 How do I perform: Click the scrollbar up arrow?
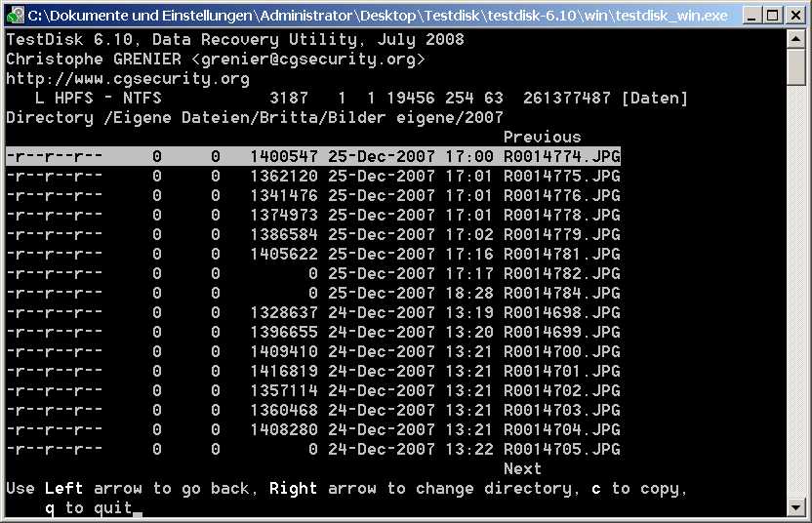[796, 39]
